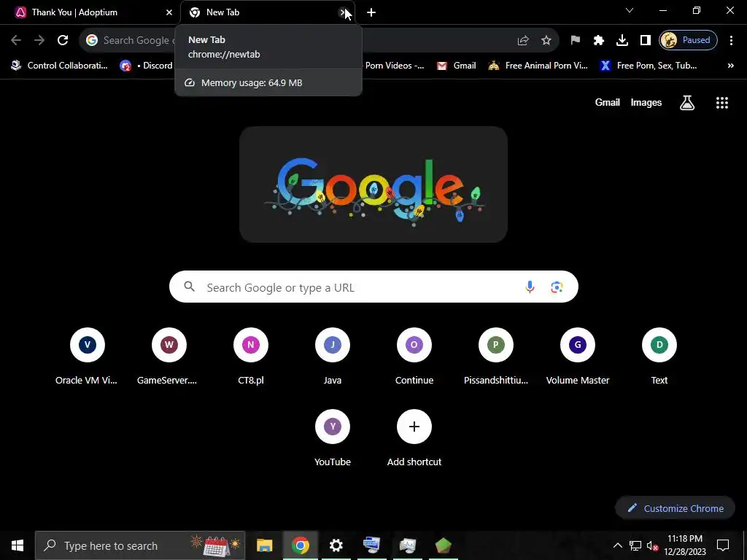Reload the page with the refresh icon

pyautogui.click(x=63, y=40)
